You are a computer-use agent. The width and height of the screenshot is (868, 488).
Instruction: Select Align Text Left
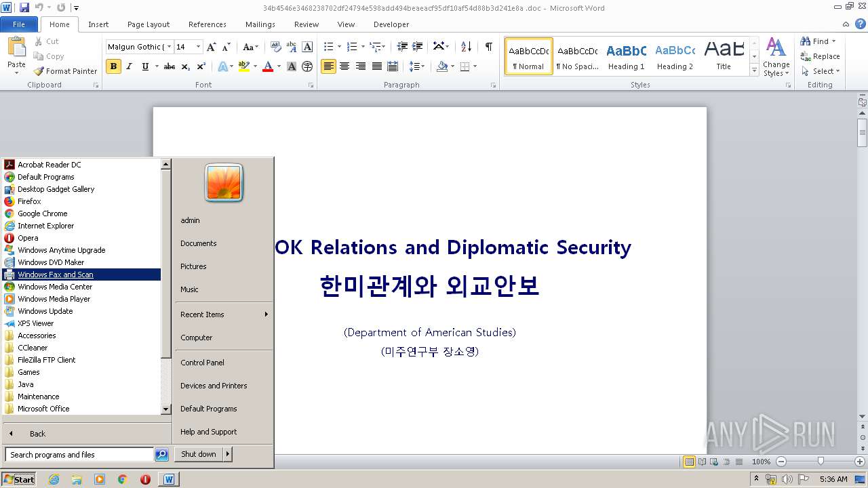329,66
